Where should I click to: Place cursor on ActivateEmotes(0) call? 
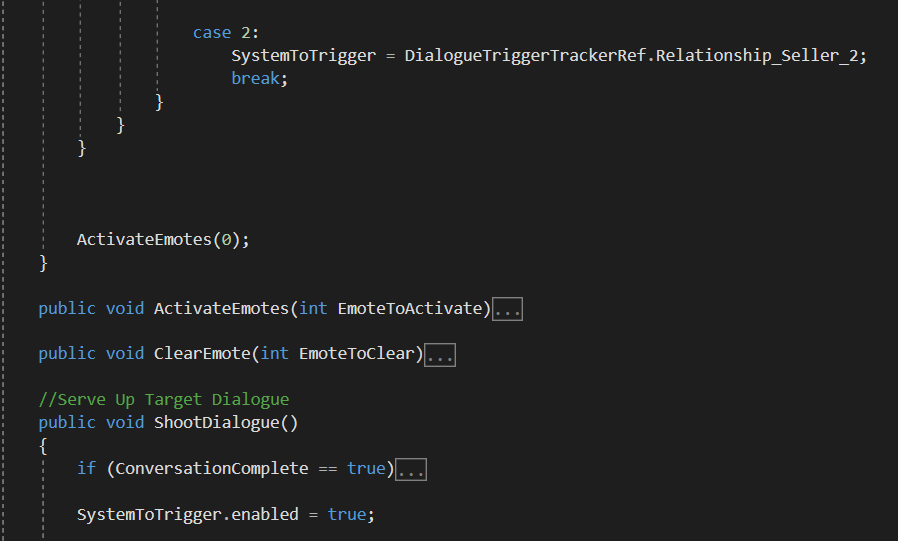[x=163, y=239]
